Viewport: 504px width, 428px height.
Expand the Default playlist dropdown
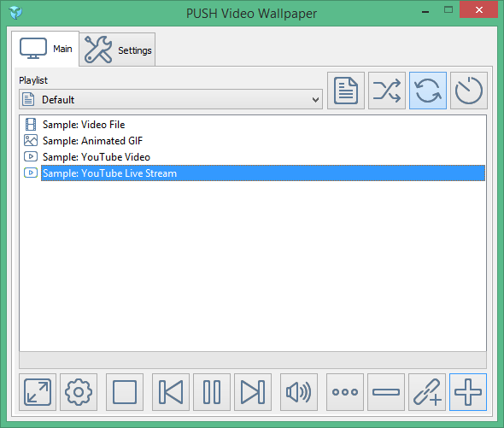(171, 99)
